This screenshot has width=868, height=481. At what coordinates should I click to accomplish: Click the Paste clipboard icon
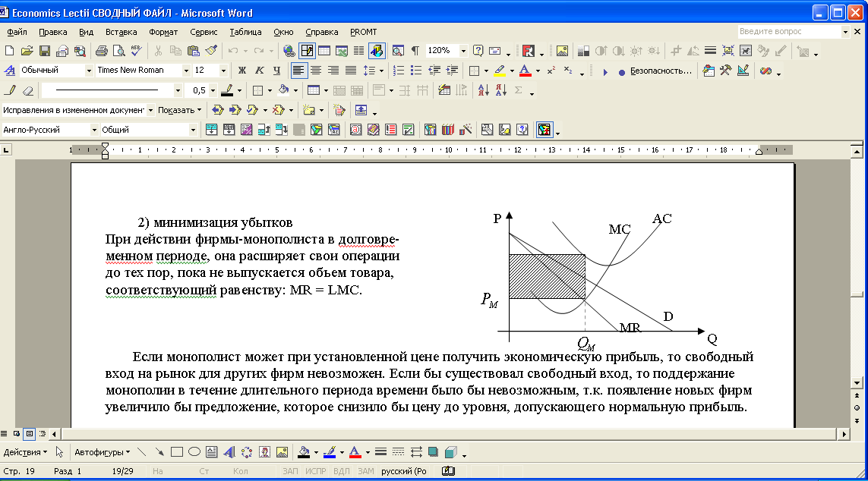click(x=193, y=51)
